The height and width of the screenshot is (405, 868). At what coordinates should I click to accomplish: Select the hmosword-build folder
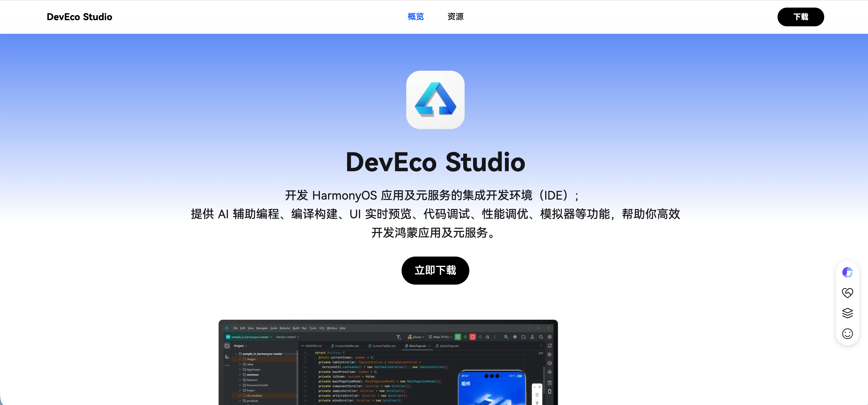255,385
